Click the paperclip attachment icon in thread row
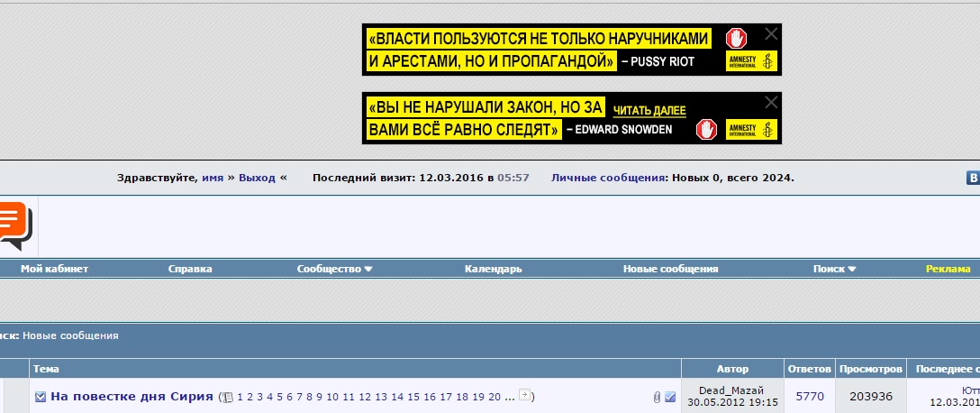Screen dimensions: 980x413 point(657,397)
